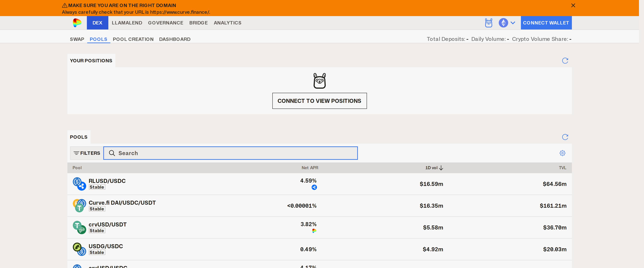Click the YOUR POSITIONS heading
Screen dimensions: 644x268
tap(91, 61)
